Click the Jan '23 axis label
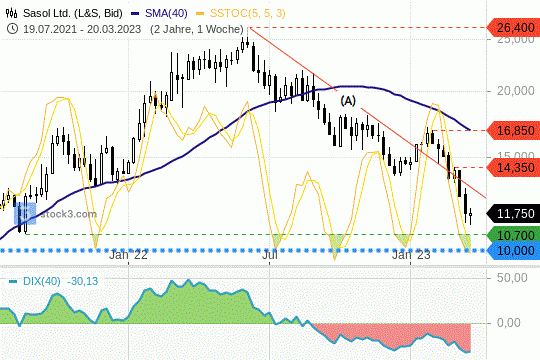Screen dimensions: 540x360 (411, 255)
